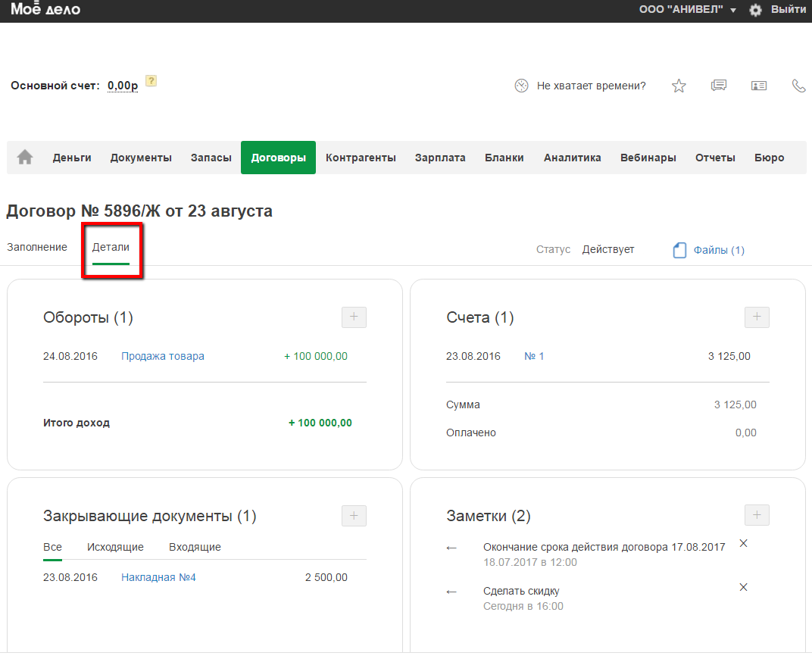Open the Бланки section
This screenshot has height=659, width=812.
coord(504,158)
